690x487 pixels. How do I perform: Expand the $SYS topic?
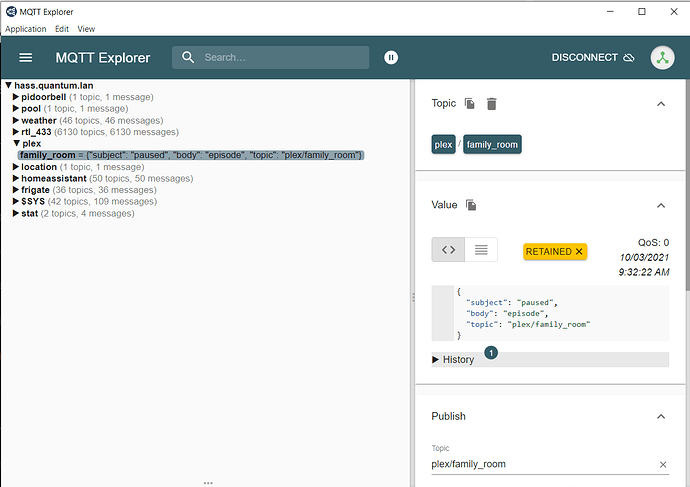tap(16, 201)
